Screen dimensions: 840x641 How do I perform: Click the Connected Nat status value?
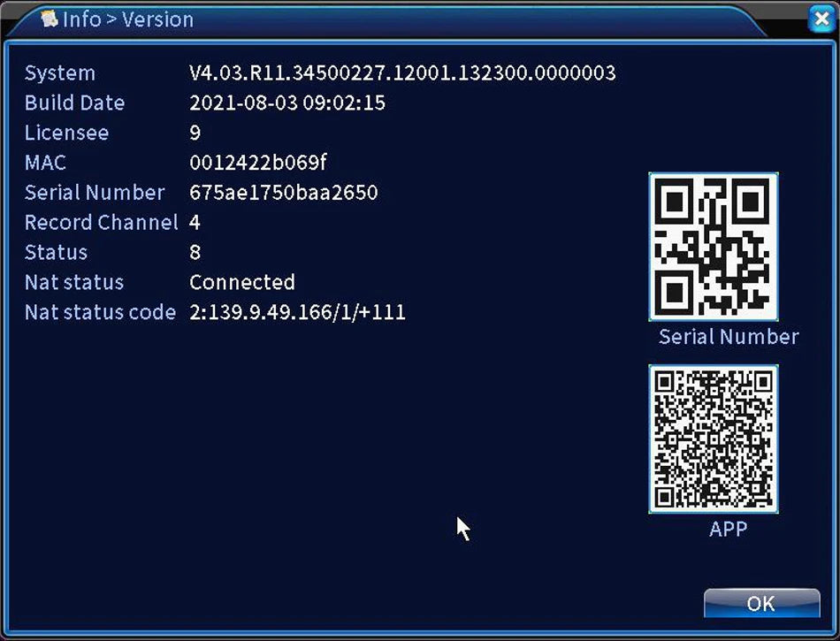point(241,283)
